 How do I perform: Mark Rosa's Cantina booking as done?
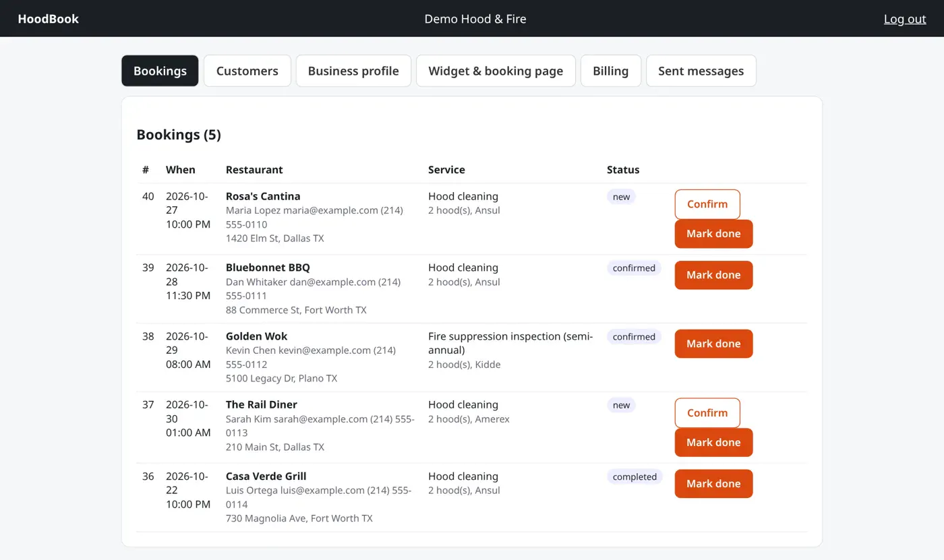pyautogui.click(x=713, y=234)
